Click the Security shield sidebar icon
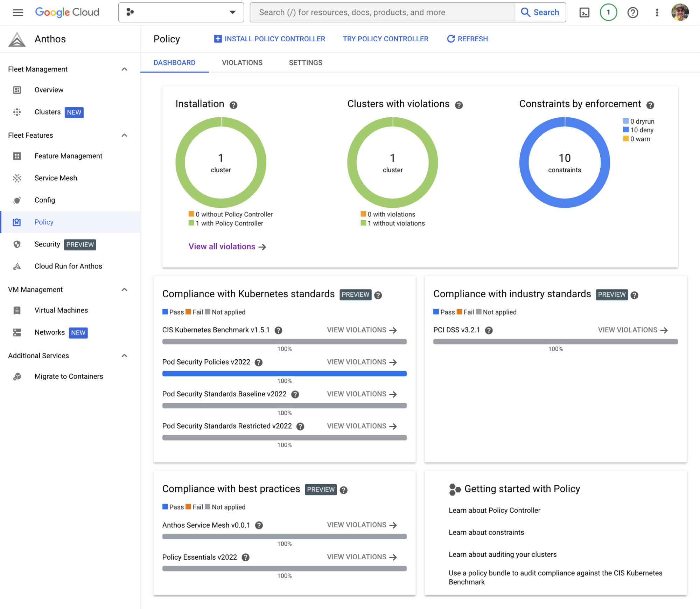The width and height of the screenshot is (700, 609). click(x=17, y=244)
